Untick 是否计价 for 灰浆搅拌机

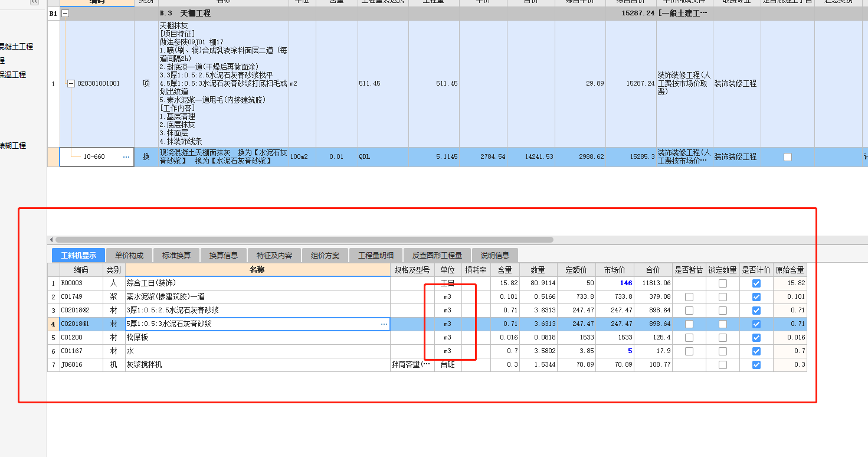(x=756, y=365)
